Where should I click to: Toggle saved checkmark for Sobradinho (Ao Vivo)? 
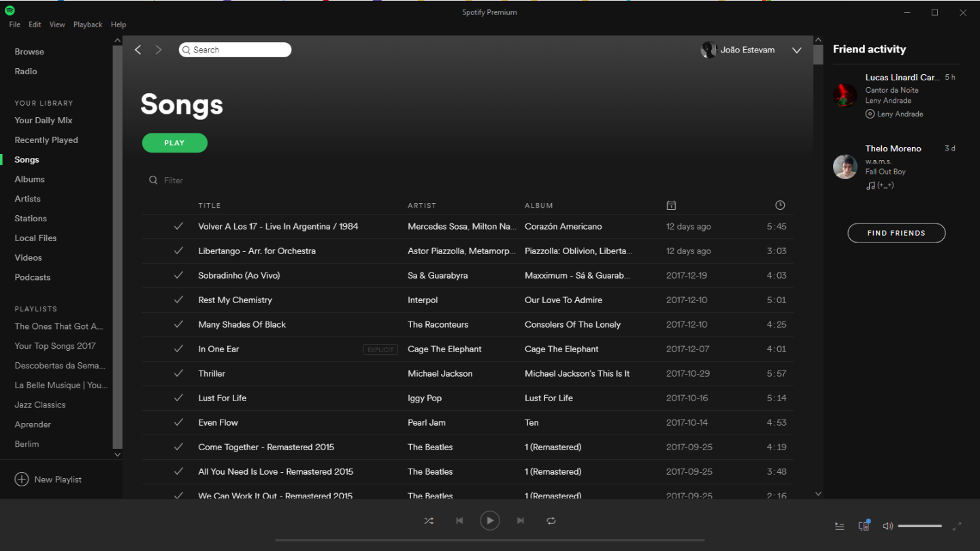click(178, 275)
